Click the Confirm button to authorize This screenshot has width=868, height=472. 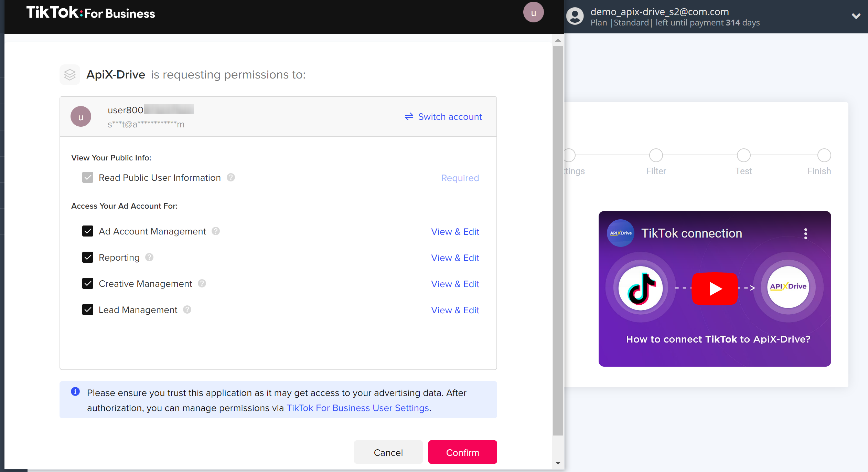462,453
